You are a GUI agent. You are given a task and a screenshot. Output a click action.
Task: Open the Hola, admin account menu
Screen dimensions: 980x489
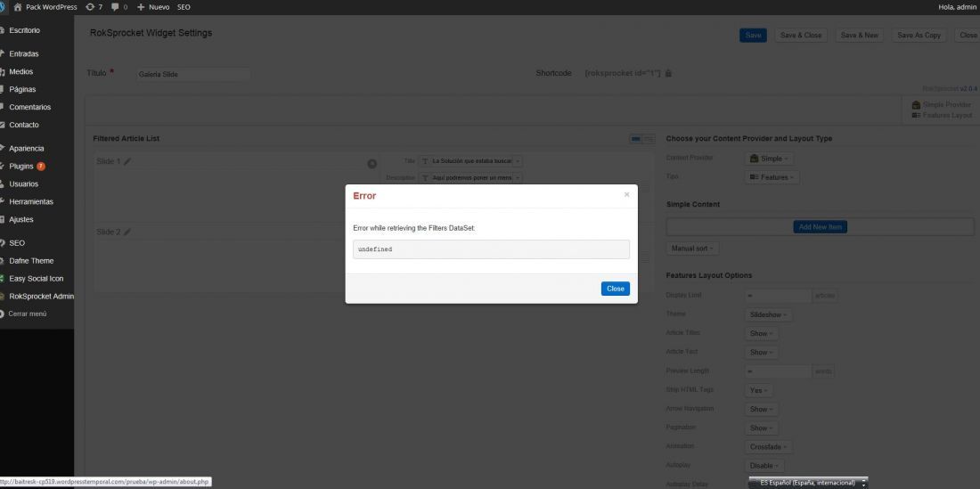pos(956,7)
